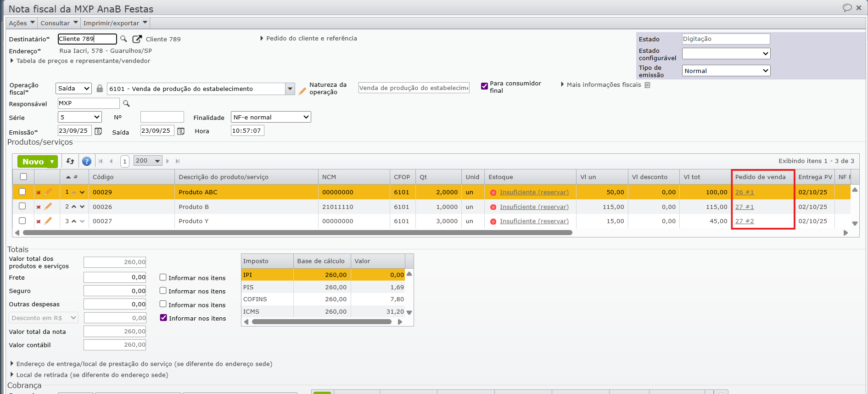Click the products table horizontal scrollbar
The image size is (868, 394).
[297, 233]
